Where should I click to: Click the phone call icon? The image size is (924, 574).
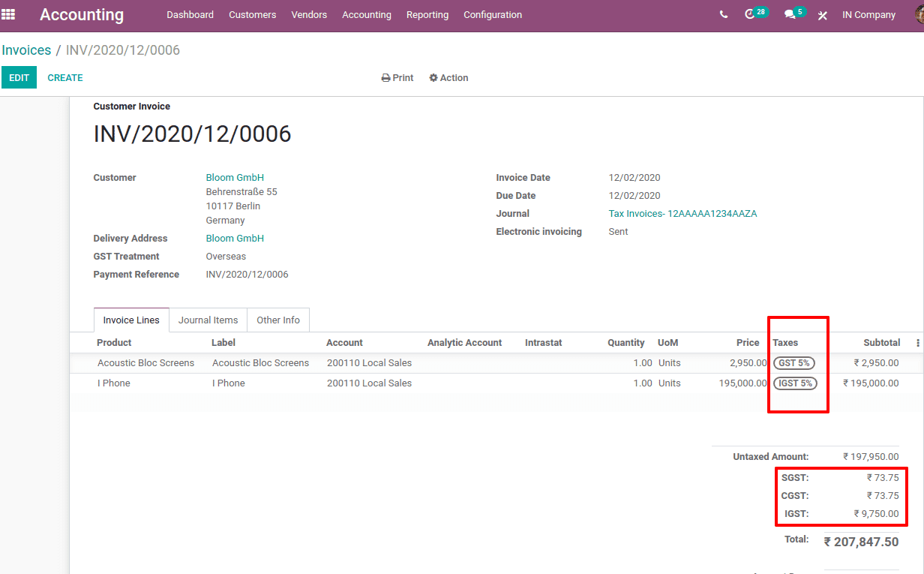723,14
